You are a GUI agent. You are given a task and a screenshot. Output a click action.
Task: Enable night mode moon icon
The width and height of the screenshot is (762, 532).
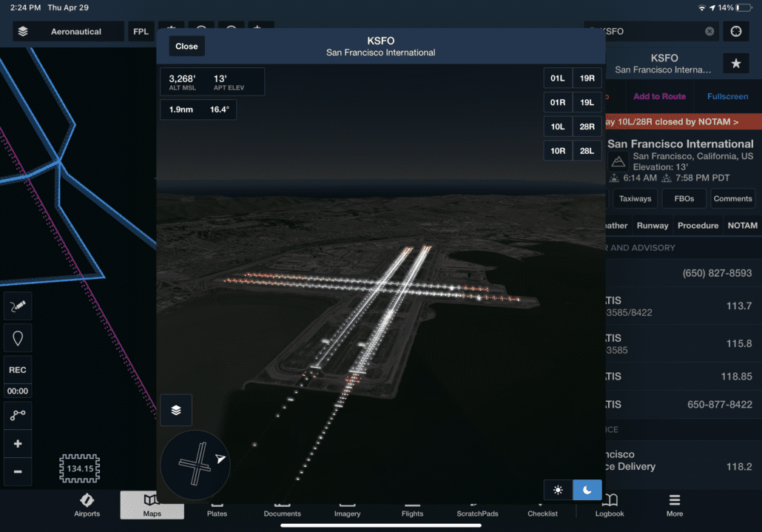click(x=587, y=490)
